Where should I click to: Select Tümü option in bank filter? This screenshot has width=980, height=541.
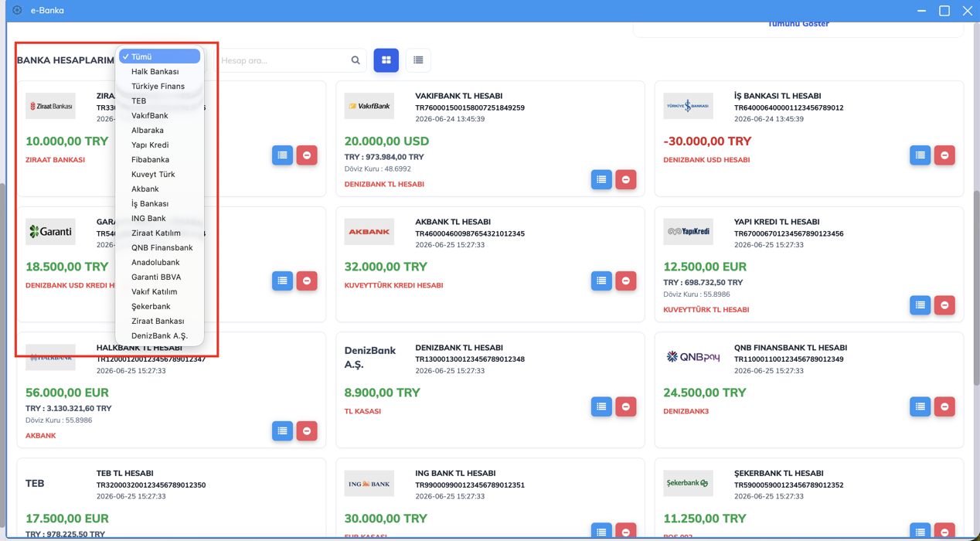[x=160, y=56]
